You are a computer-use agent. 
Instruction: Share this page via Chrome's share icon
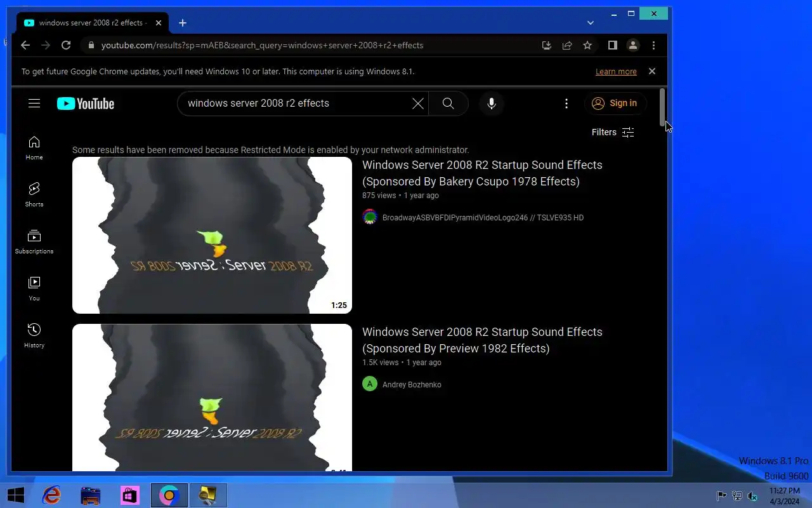tap(567, 45)
